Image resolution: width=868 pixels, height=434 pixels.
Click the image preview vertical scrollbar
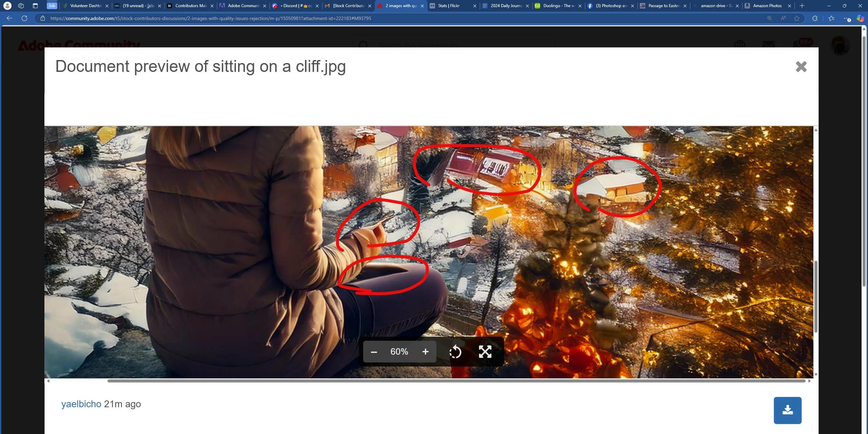click(816, 297)
